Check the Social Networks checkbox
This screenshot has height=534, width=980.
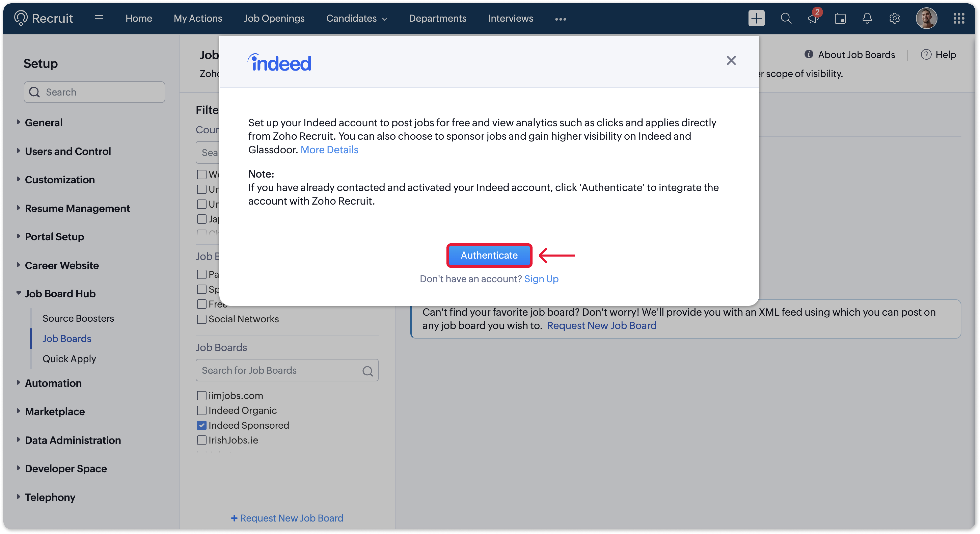[202, 319]
